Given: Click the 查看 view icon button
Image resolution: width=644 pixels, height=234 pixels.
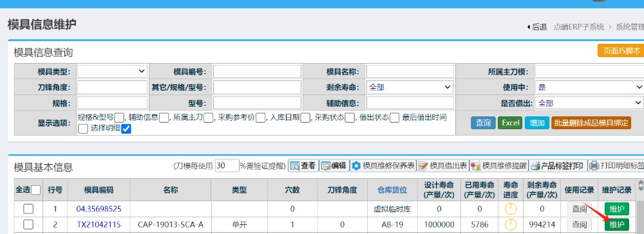Looking at the screenshot, I should click(x=303, y=166).
